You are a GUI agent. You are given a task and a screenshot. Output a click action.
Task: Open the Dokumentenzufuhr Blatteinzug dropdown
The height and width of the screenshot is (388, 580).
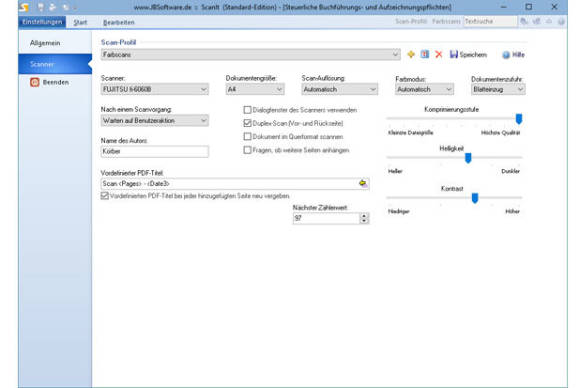(498, 89)
